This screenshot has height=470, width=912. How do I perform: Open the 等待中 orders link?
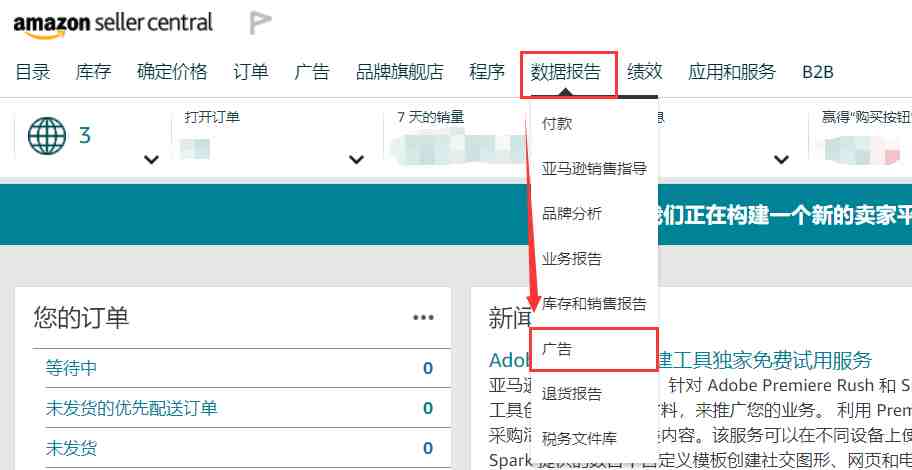(71, 368)
